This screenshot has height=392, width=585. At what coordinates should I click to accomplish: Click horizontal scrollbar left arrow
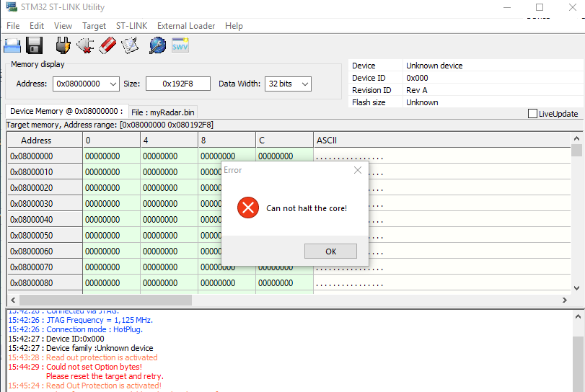coord(13,300)
